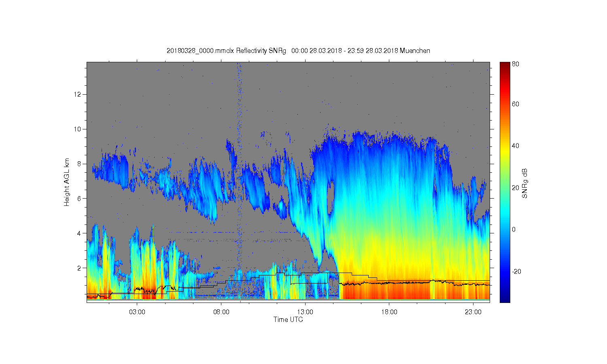
Task: Click the height axis label 4
Action: (80, 233)
